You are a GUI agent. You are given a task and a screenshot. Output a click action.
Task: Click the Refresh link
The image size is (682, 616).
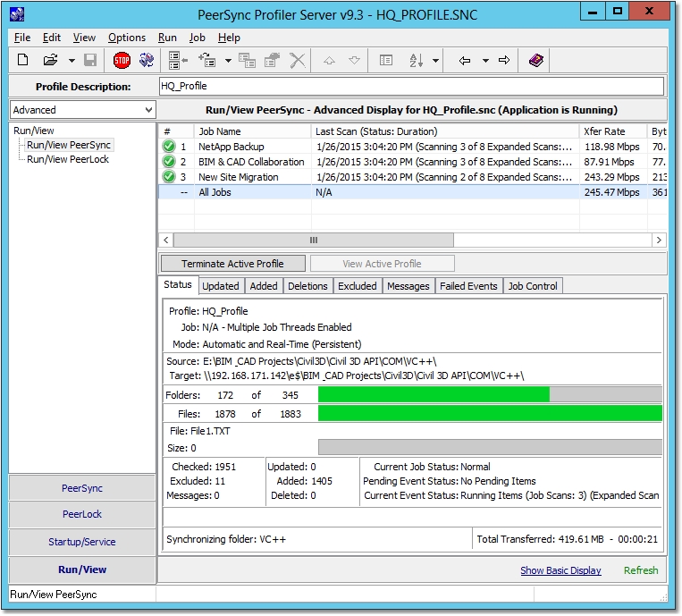tap(641, 570)
